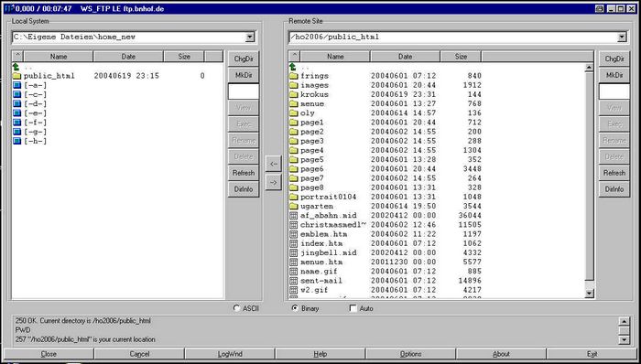Select the [-e-] drive icon
This screenshot has width=641, height=364.
coord(16,113)
